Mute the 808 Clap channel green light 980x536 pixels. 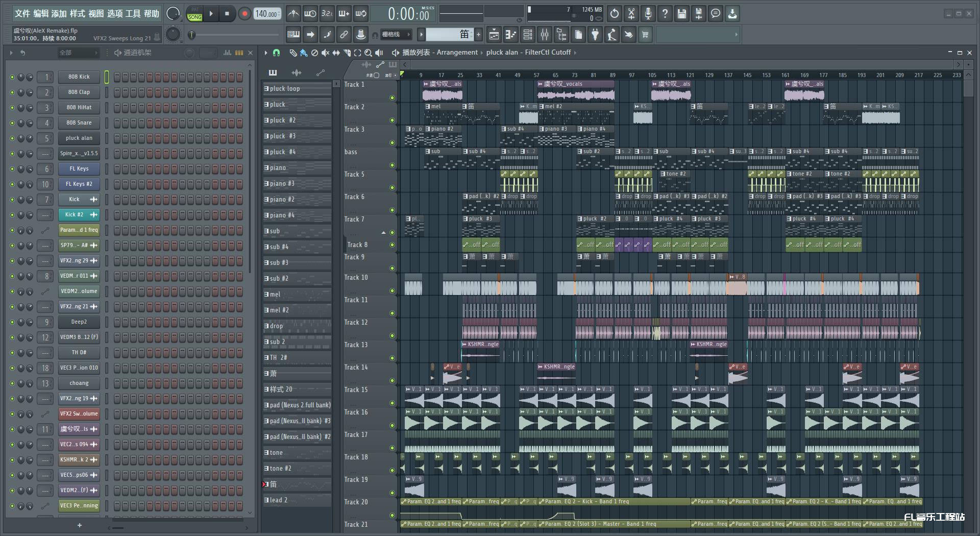[12, 92]
